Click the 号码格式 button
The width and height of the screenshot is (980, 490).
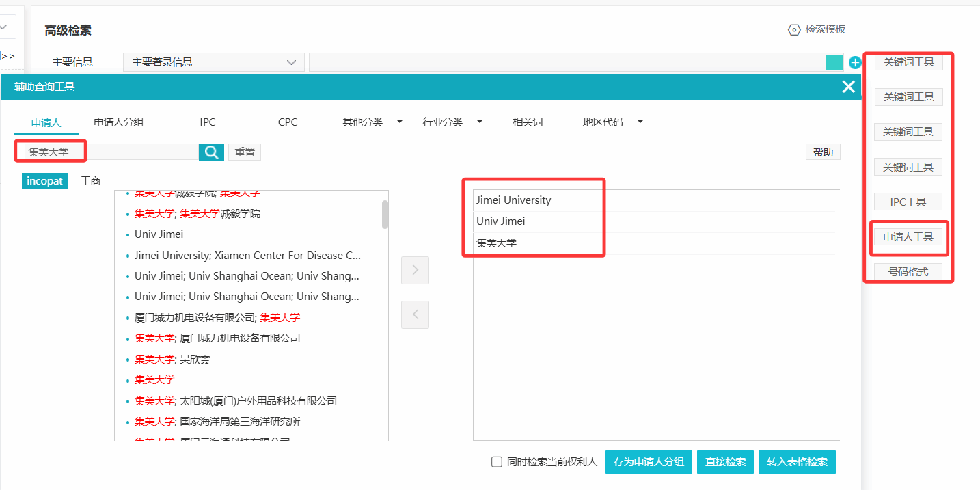pos(908,271)
